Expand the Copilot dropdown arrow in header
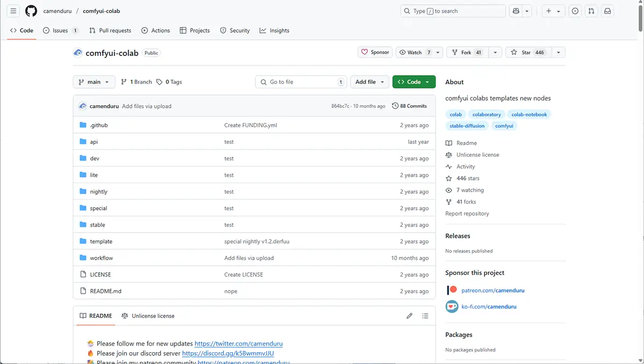Screen dimensions: 644x364 (x=527, y=11)
